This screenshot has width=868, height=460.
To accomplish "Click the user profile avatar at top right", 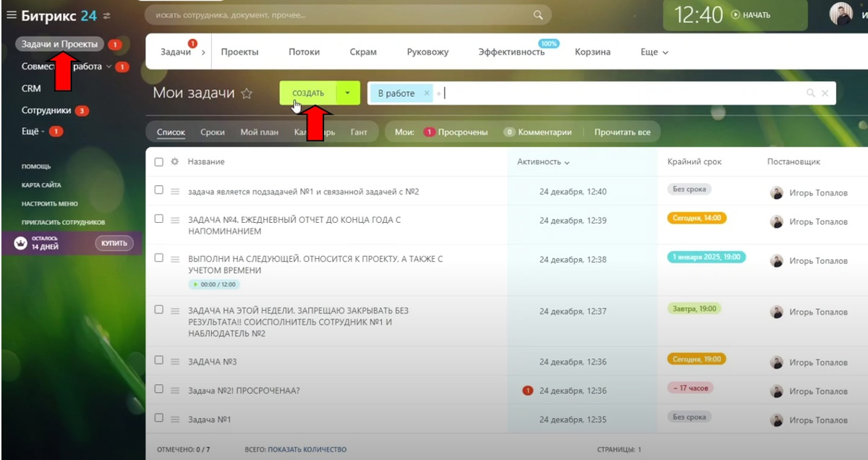I will (x=841, y=13).
